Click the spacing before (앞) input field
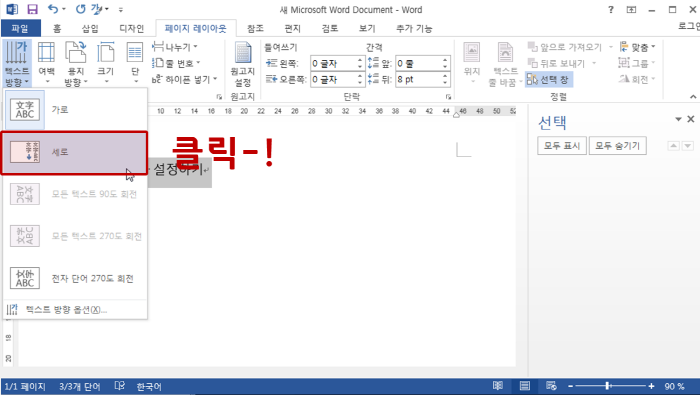 pos(419,63)
